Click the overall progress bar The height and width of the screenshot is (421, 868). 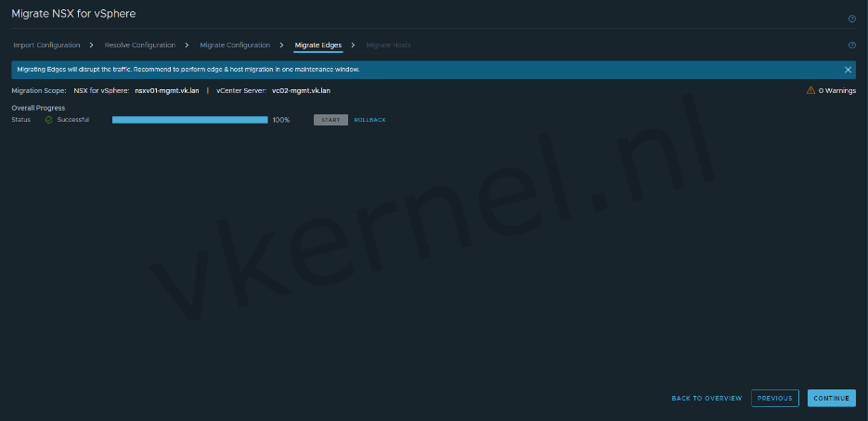point(189,120)
